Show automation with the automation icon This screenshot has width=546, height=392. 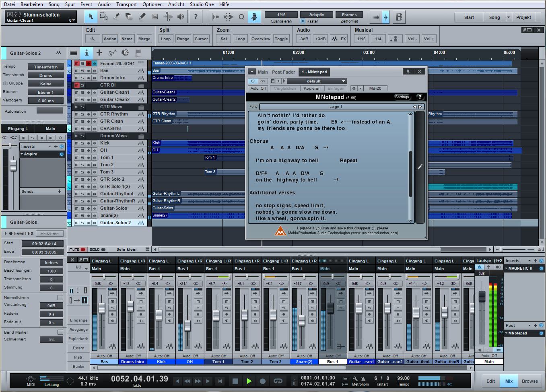[112, 53]
